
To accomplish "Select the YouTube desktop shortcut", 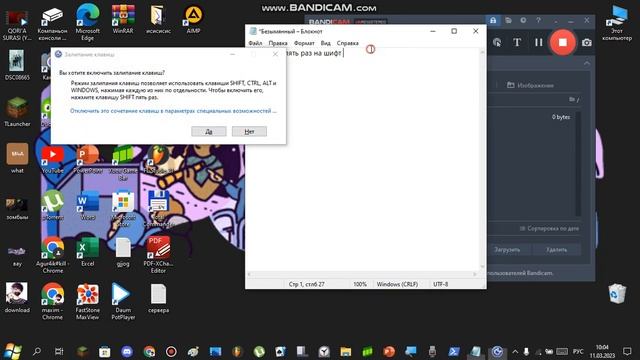I will pyautogui.click(x=52, y=160).
